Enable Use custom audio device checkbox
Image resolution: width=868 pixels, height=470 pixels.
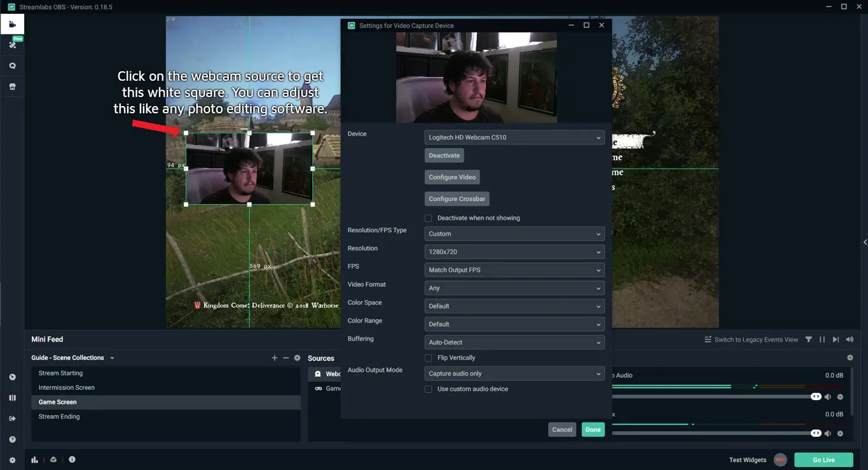click(429, 389)
